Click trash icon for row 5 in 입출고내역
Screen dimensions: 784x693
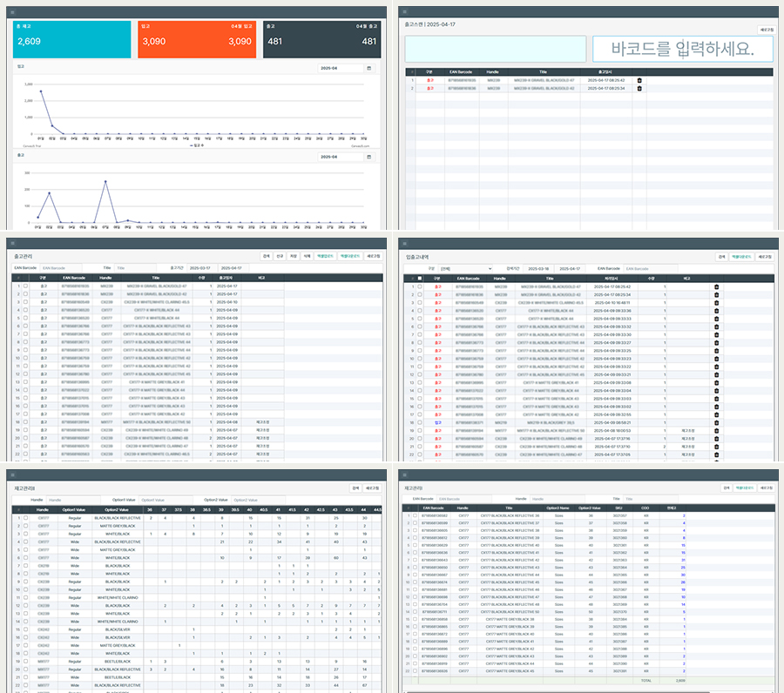[717, 319]
